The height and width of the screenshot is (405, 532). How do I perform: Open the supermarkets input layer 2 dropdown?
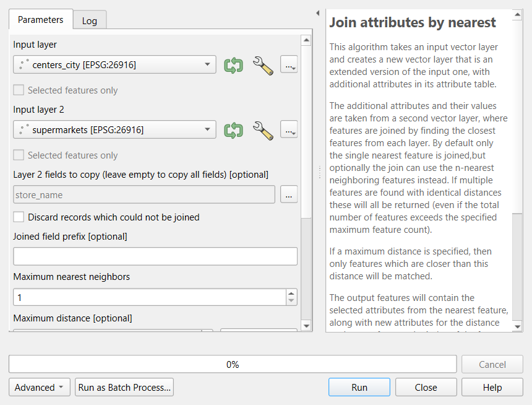114,129
